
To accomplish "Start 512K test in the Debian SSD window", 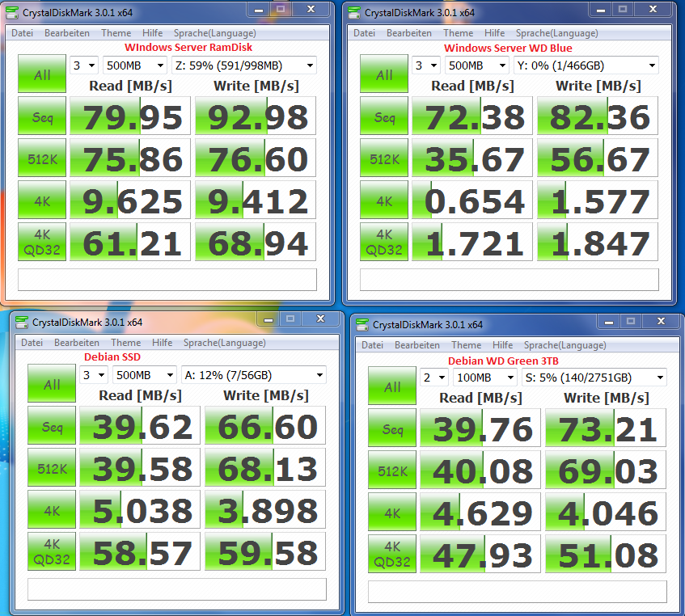I will click(x=52, y=467).
